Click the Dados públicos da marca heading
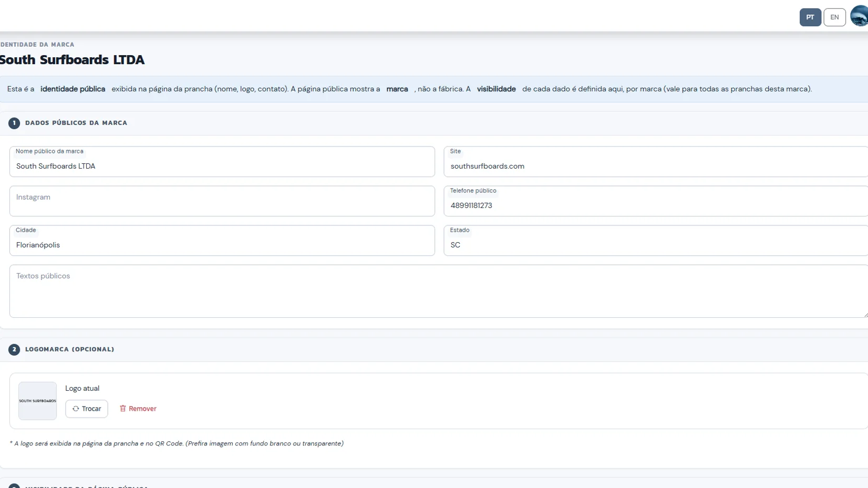Image resolution: width=868 pixels, height=488 pixels. point(76,123)
